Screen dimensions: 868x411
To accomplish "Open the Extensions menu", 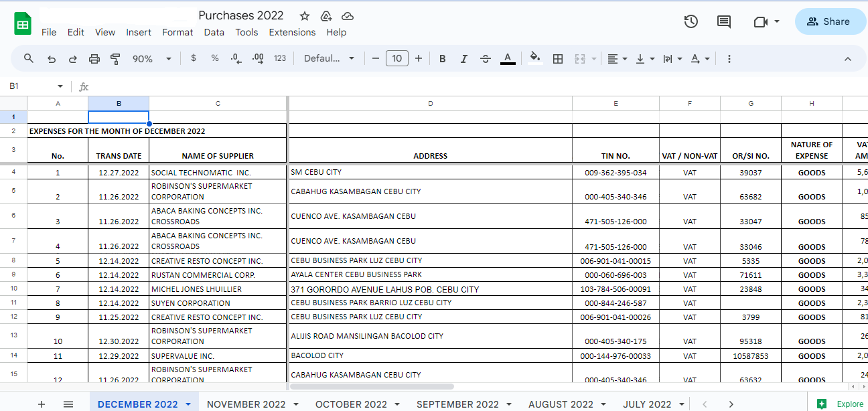I will click(x=292, y=32).
